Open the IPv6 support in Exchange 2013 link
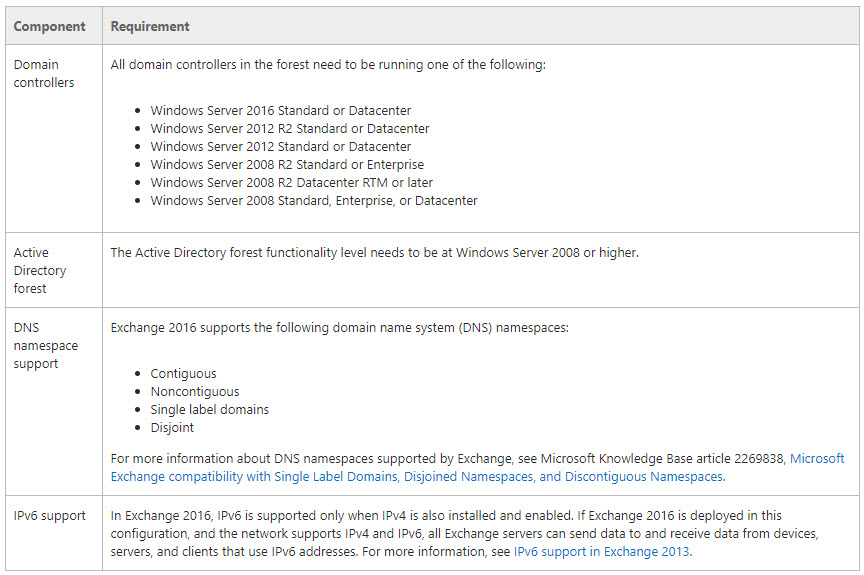The width and height of the screenshot is (864, 575). coord(601,552)
